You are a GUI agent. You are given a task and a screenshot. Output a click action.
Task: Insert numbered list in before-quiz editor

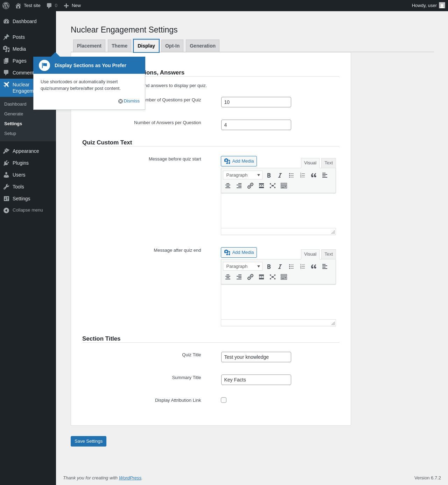[302, 175]
